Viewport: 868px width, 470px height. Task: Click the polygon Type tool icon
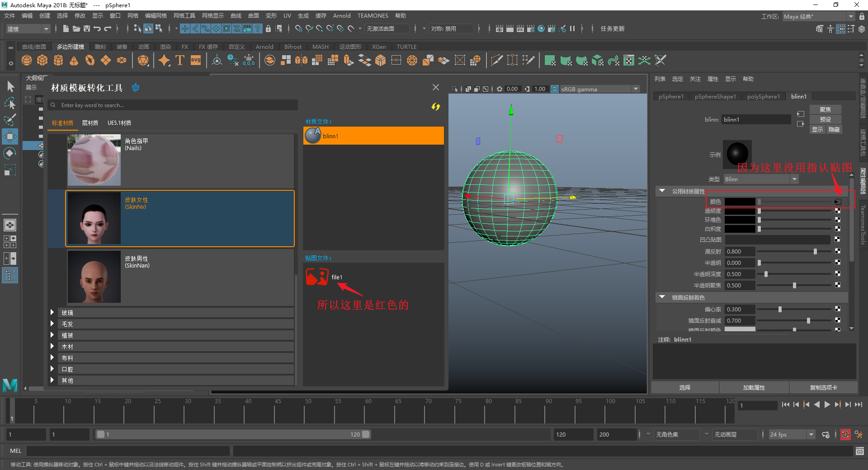tap(179, 60)
